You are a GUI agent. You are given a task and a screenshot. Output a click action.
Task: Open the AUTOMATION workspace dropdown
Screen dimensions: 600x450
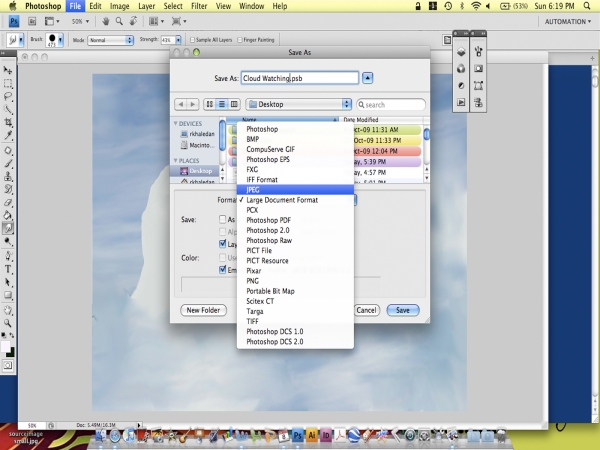568,21
